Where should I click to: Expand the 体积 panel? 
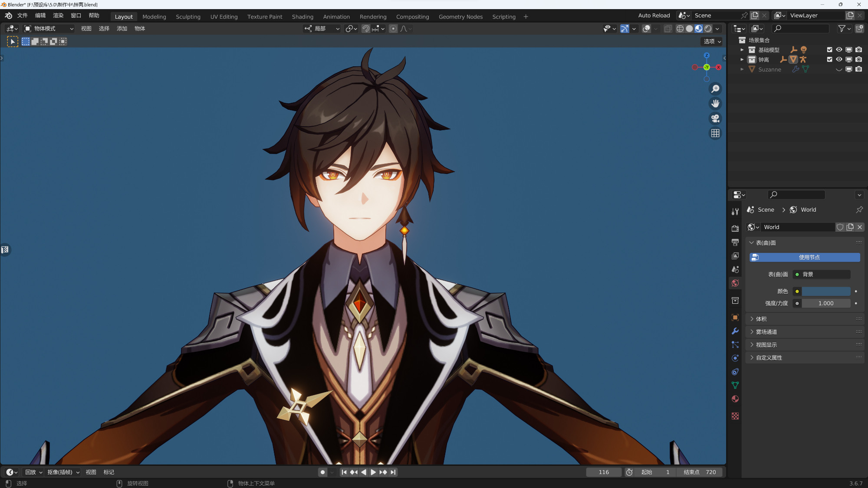click(761, 319)
